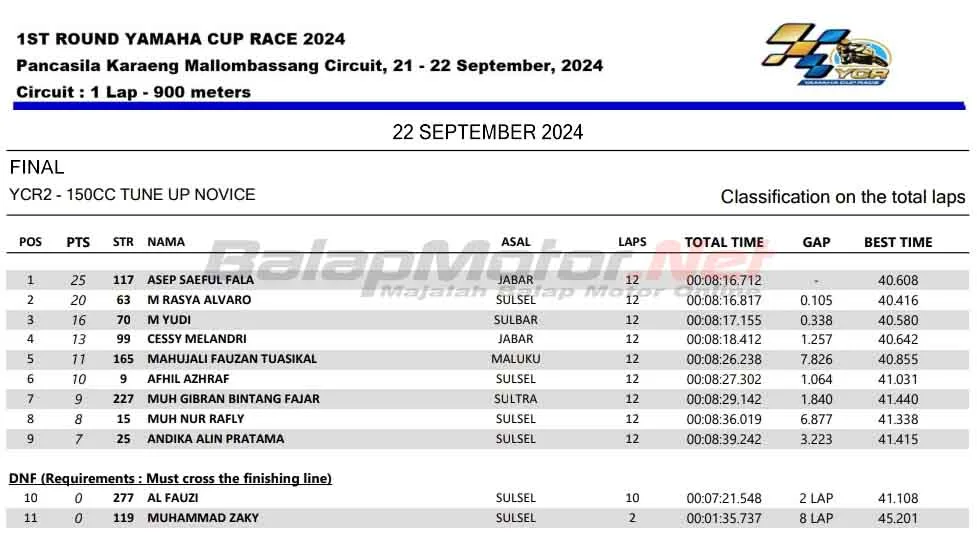This screenshot has height=533, width=977.
Task: Select the GAP column header
Action: 816,242
